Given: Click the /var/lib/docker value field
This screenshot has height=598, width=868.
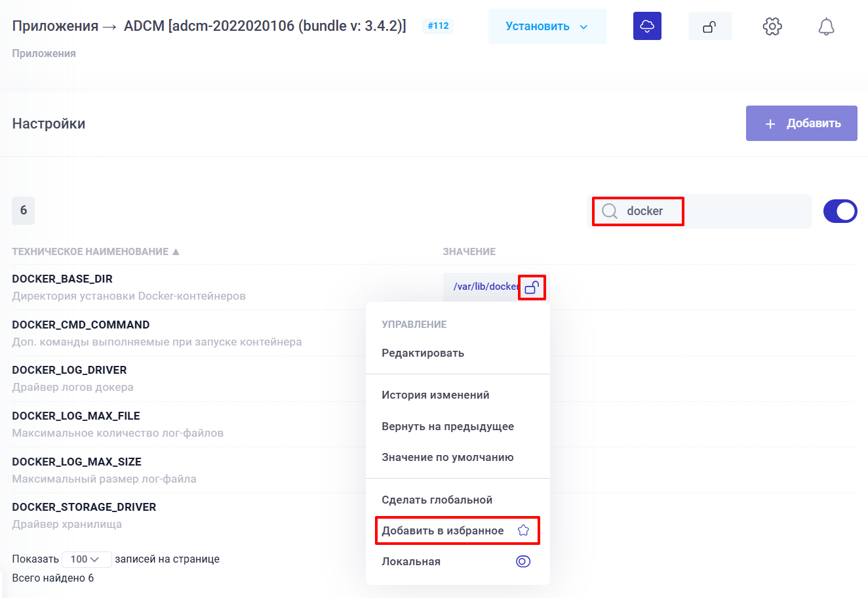Looking at the screenshot, I should [484, 287].
